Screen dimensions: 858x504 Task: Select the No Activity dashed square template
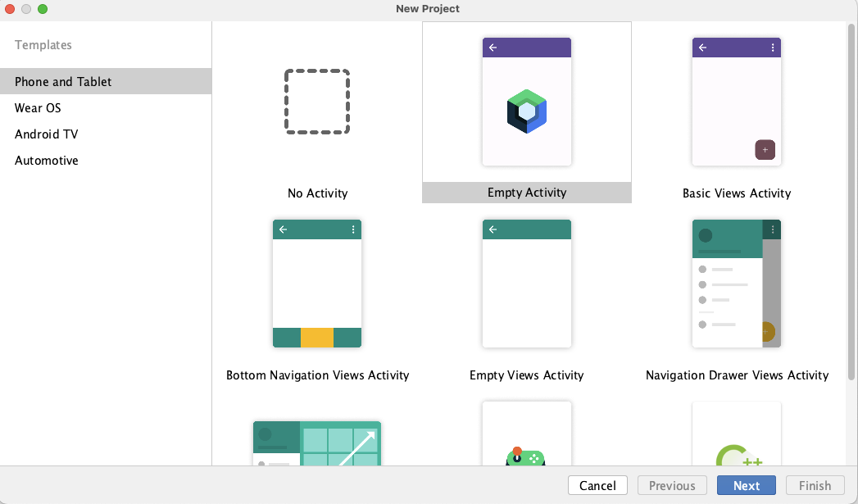317,102
